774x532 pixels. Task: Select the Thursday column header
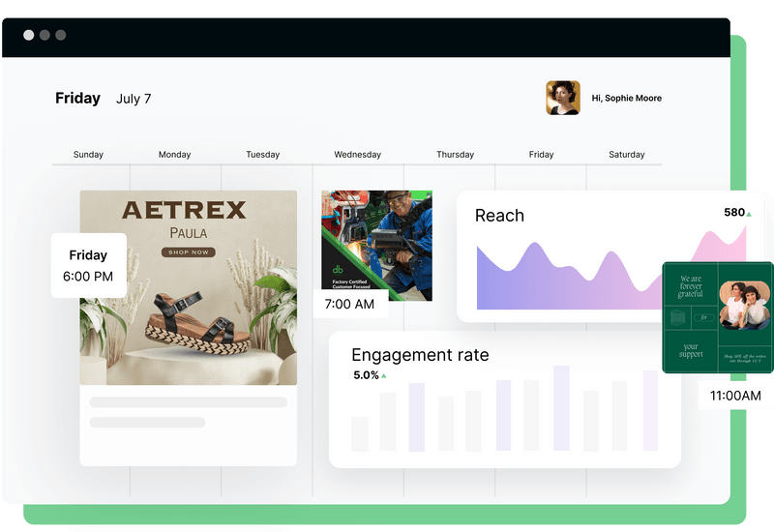[455, 155]
